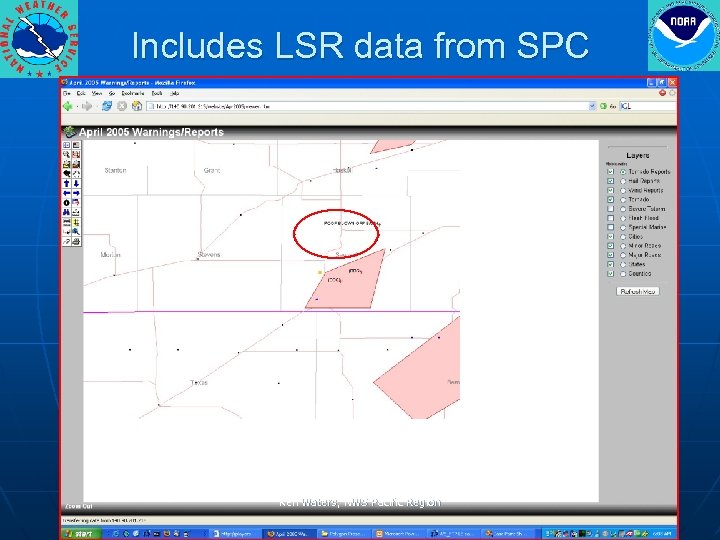Set Counties as active layer radio
The width and height of the screenshot is (720, 540).
point(623,274)
